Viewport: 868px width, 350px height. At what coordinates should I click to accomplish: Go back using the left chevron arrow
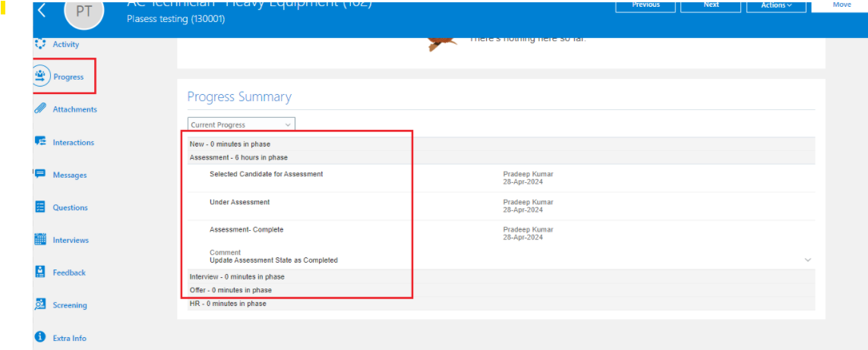point(42,11)
